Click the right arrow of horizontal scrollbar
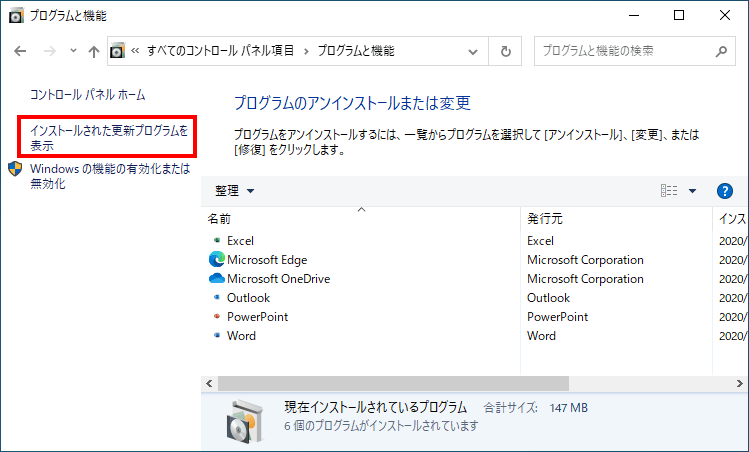The image size is (749, 452). tap(739, 383)
